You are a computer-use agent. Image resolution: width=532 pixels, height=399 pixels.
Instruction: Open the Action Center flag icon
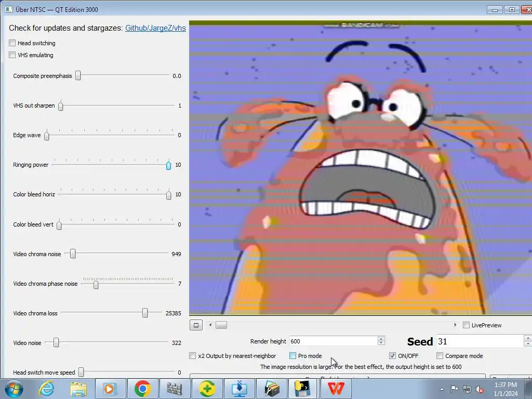pyautogui.click(x=454, y=389)
